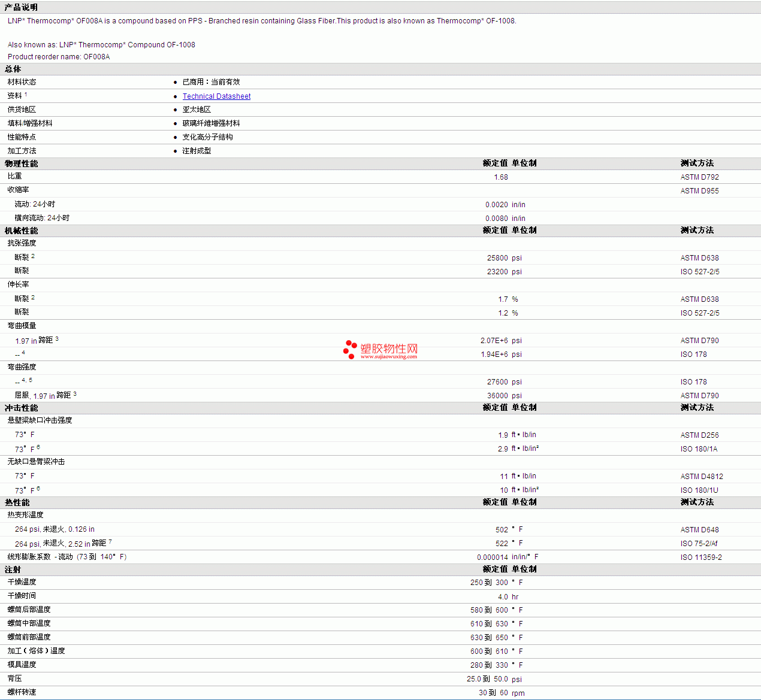This screenshot has height=700, width=761.
Task: Select the heat deflection value 502 °F
Action: tap(509, 530)
